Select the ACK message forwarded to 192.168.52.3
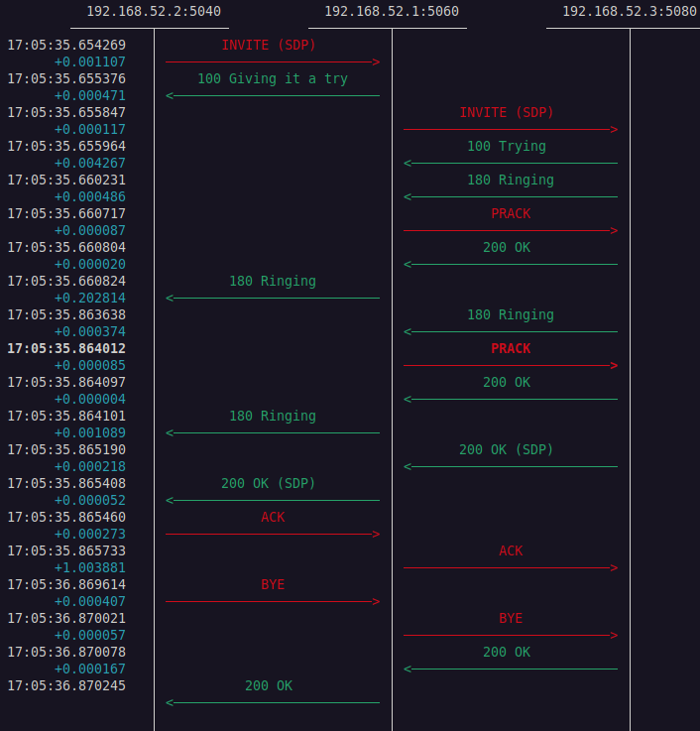Screen dimensions: 700x731 [511, 551]
